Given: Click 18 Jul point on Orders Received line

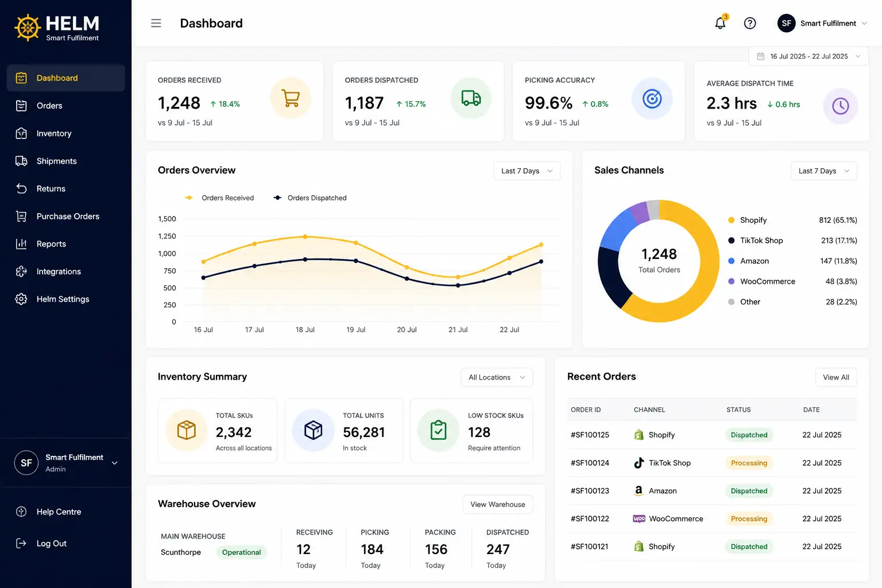Looking at the screenshot, I should [x=305, y=237].
